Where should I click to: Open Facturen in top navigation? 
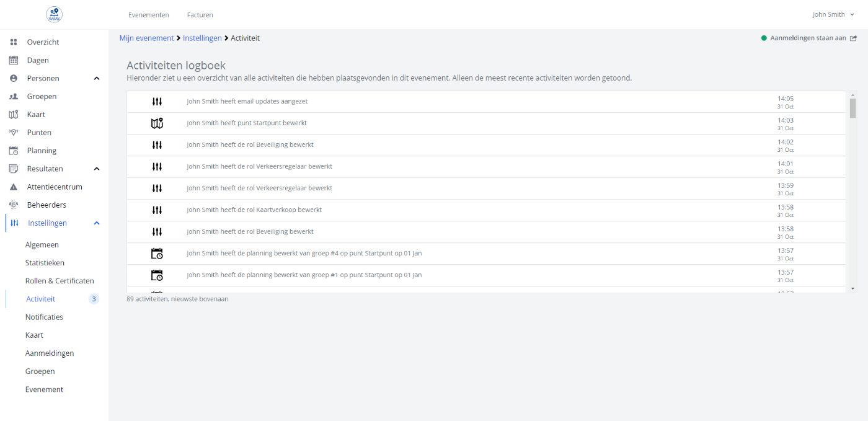click(x=200, y=15)
